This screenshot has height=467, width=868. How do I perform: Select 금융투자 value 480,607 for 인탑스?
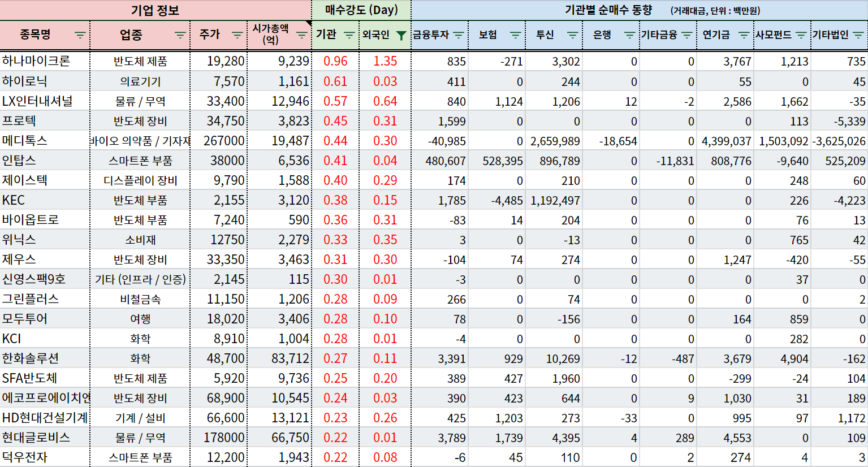440,161
